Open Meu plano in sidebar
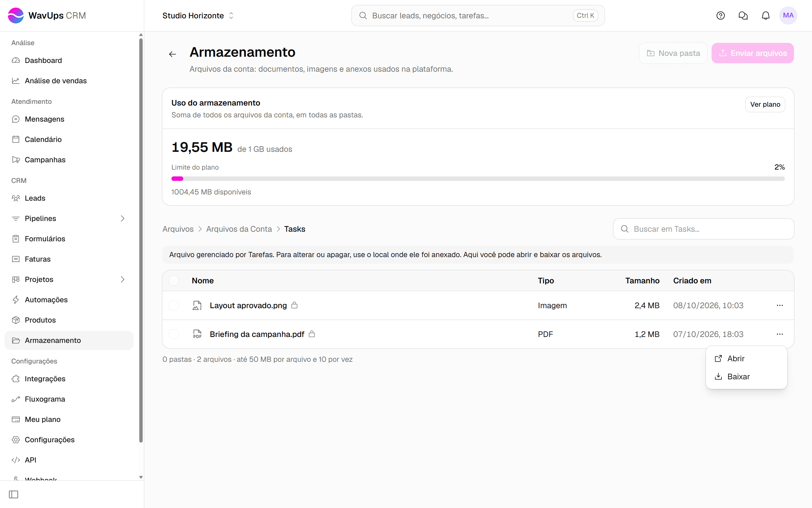The image size is (812, 508). point(69,419)
